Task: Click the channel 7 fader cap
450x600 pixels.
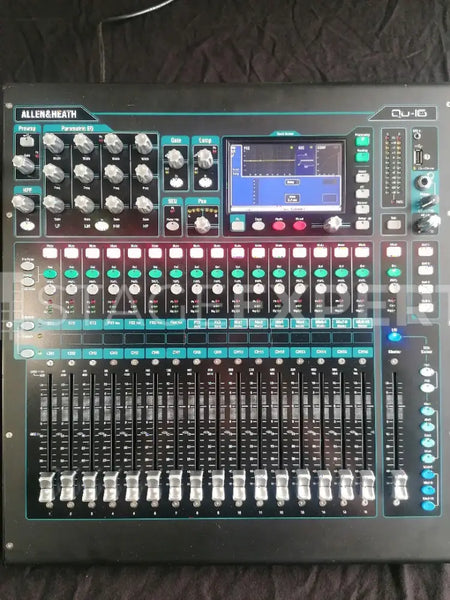Action: click(x=175, y=486)
